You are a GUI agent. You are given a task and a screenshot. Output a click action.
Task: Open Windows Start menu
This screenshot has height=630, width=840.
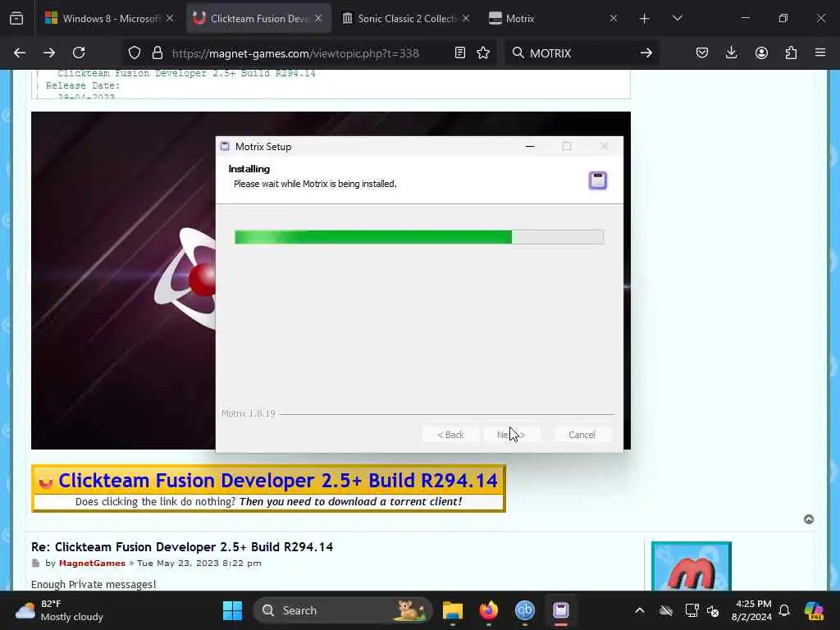pos(232,610)
